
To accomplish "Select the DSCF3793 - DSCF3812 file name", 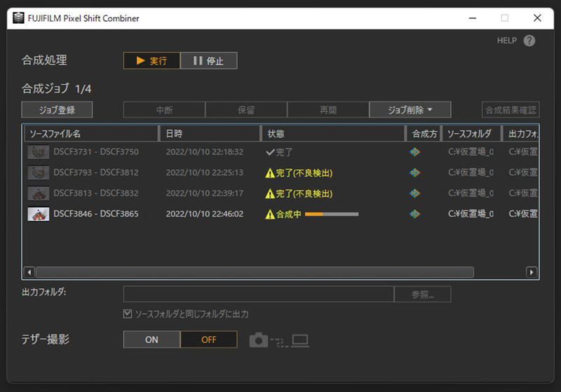I will 96,173.
